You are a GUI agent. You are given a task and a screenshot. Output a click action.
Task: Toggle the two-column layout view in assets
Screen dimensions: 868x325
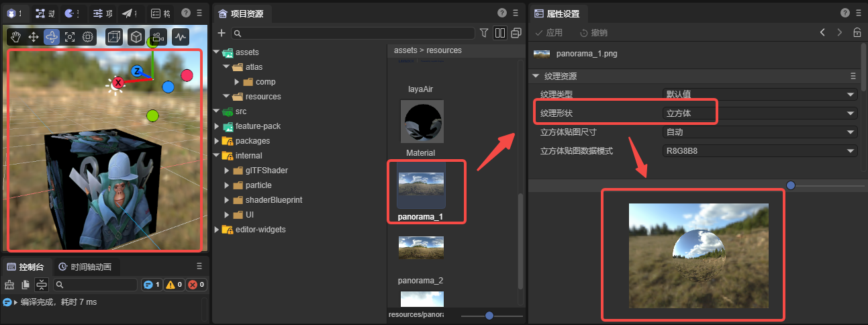click(499, 33)
